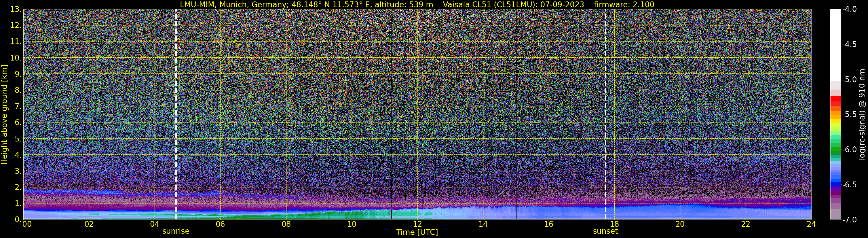Select the "20" time axis tick label
Viewport: 868px width, 238px height.
(680, 224)
